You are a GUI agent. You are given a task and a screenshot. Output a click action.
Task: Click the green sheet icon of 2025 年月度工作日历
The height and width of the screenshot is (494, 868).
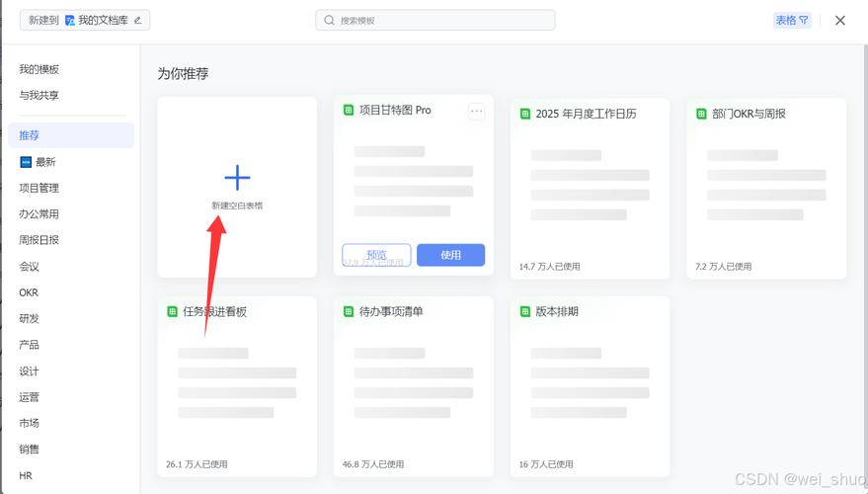coord(524,114)
